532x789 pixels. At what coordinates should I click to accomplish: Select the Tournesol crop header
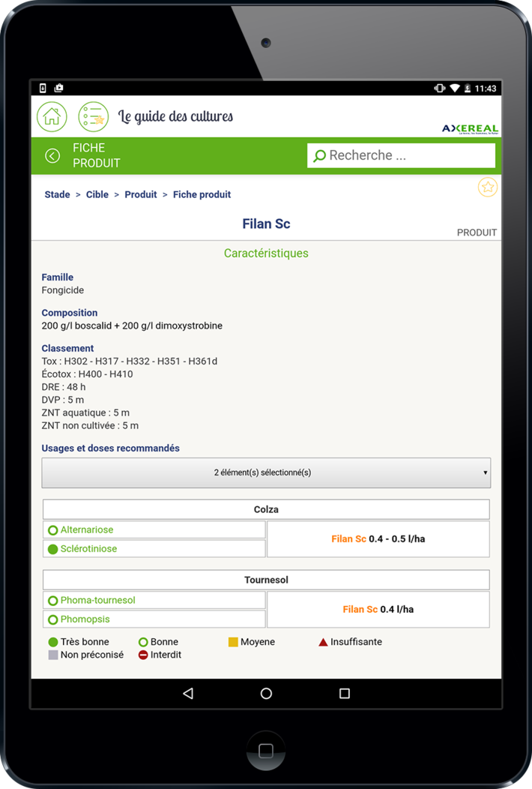(x=266, y=580)
